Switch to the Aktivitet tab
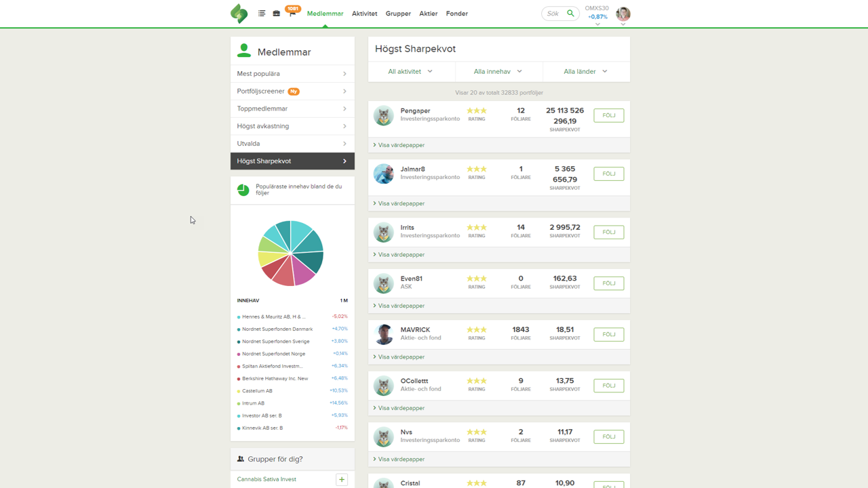 pos(364,14)
